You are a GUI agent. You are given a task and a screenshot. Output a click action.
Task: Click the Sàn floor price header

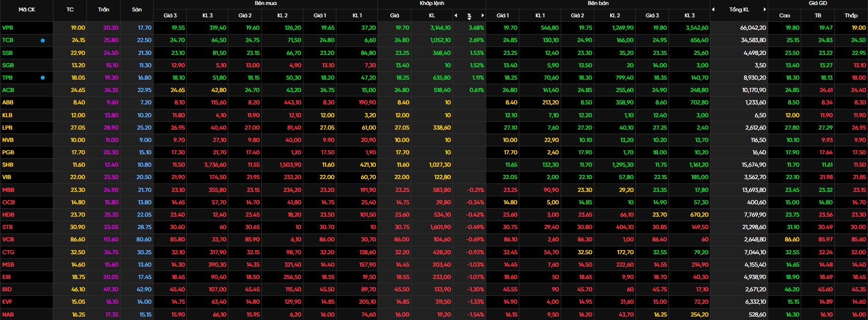[137, 9]
